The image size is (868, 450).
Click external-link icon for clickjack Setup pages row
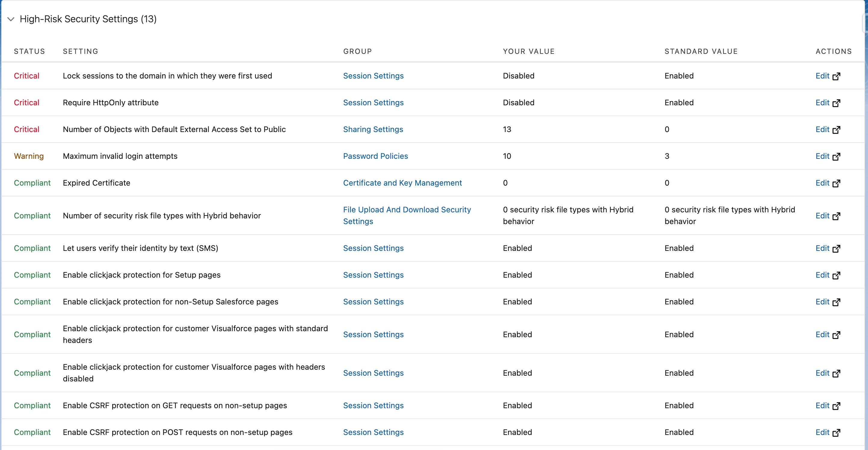(x=836, y=276)
